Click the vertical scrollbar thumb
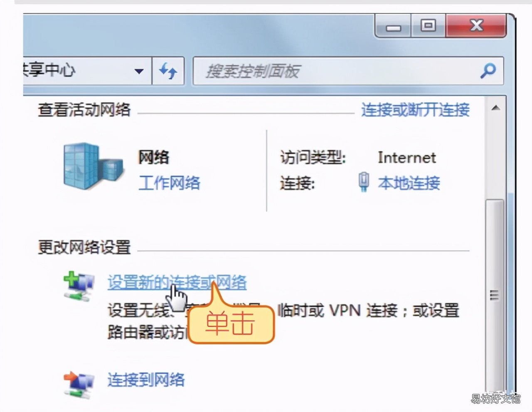The width and height of the screenshot is (532, 412). pos(495,295)
